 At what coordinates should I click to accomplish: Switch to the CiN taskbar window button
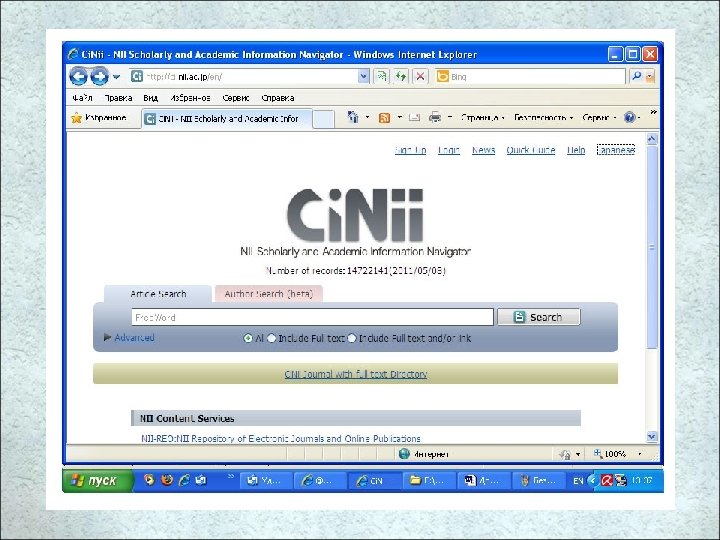coord(374,481)
